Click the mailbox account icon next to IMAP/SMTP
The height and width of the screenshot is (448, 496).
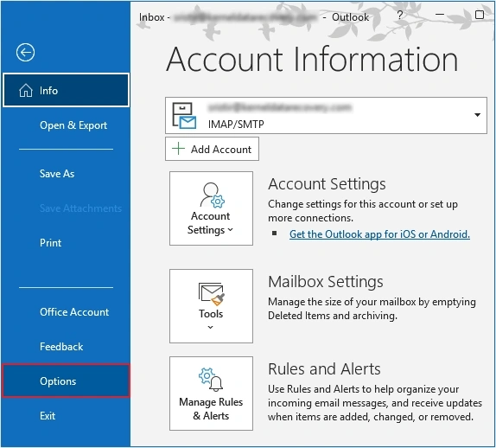(184, 116)
